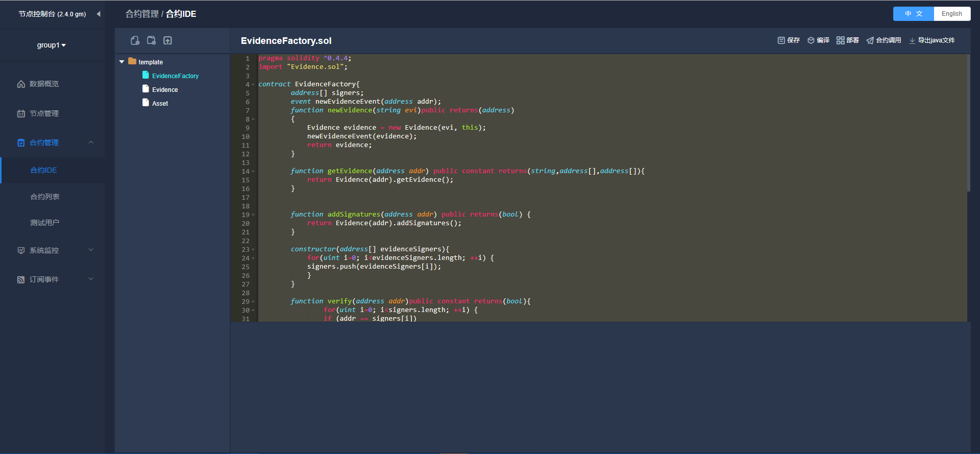
Task: Click the monitor icon beside 系统监控
Action: 21,250
